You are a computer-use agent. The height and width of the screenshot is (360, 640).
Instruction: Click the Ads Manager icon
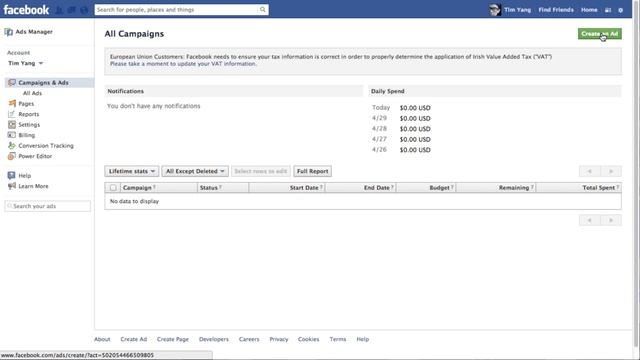(x=9, y=32)
